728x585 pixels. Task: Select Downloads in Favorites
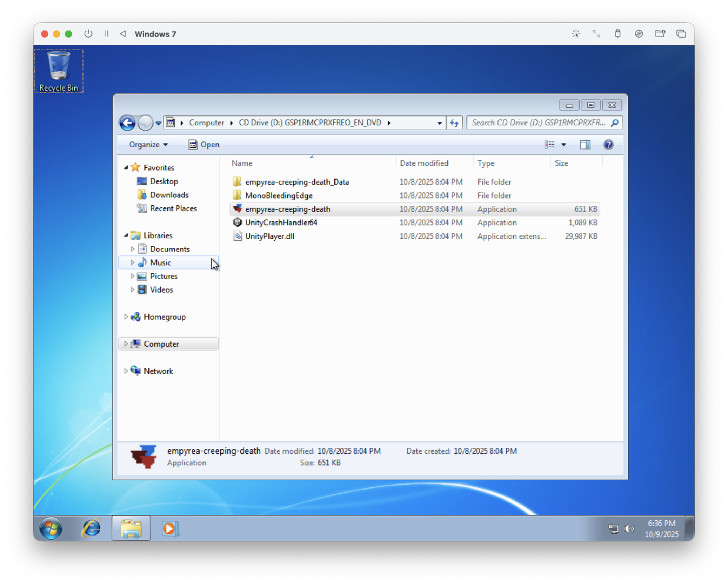click(169, 195)
